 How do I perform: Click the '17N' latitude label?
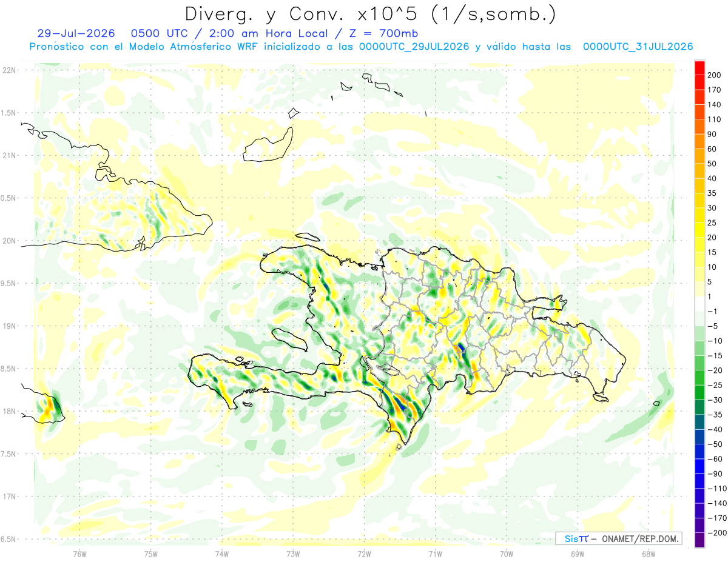(9, 497)
